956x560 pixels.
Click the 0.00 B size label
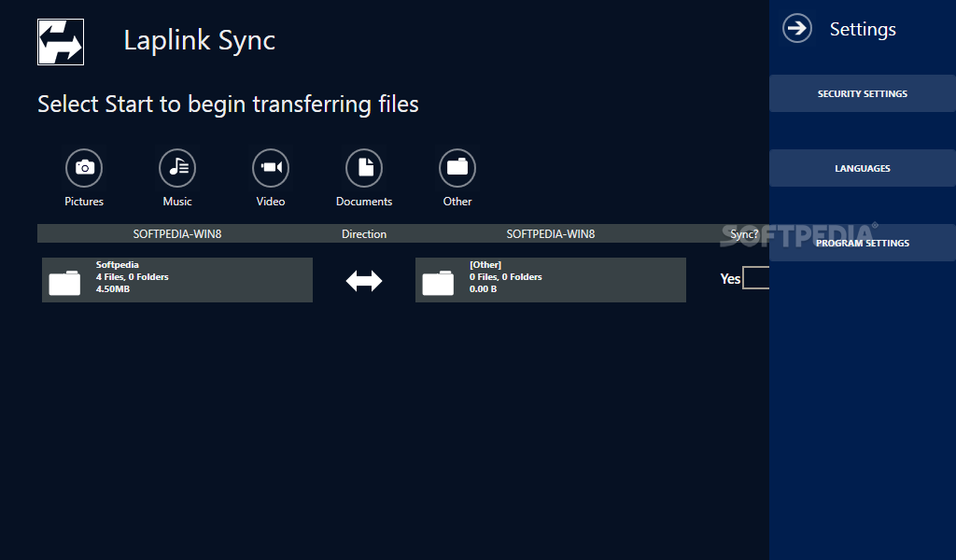(x=483, y=288)
